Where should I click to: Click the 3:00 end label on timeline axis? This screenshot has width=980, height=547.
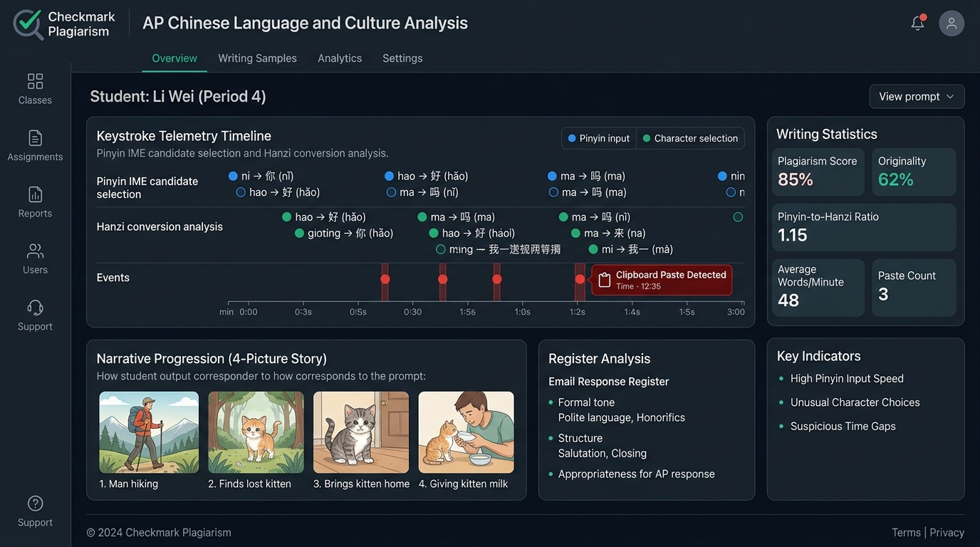pyautogui.click(x=736, y=312)
